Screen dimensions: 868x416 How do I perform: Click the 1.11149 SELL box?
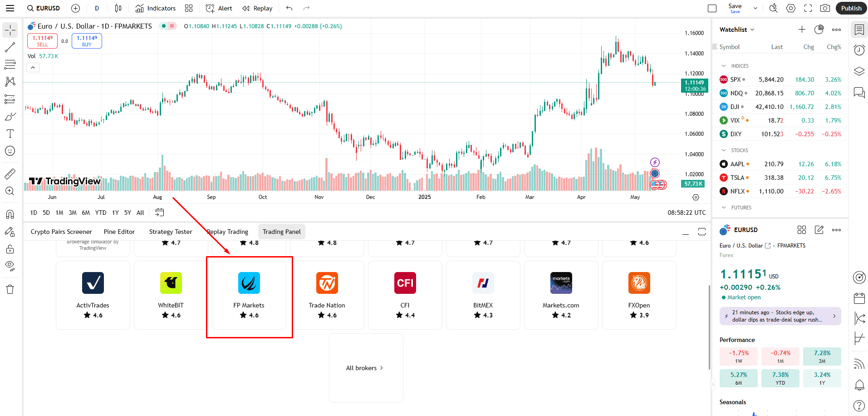coord(42,40)
